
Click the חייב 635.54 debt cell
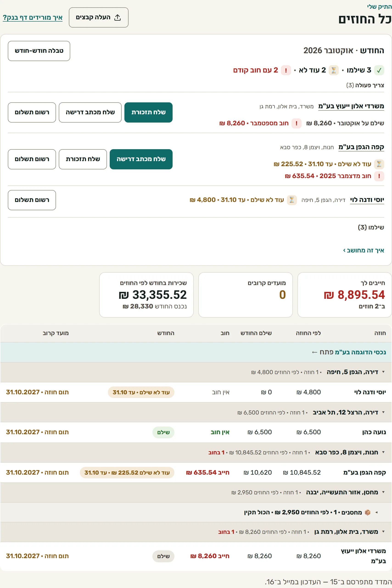point(208,473)
